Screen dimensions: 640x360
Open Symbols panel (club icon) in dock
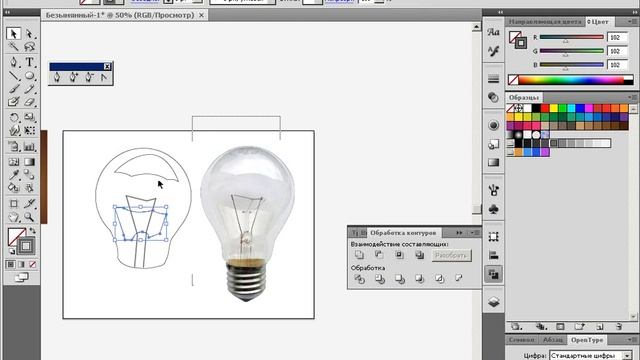[493, 209]
